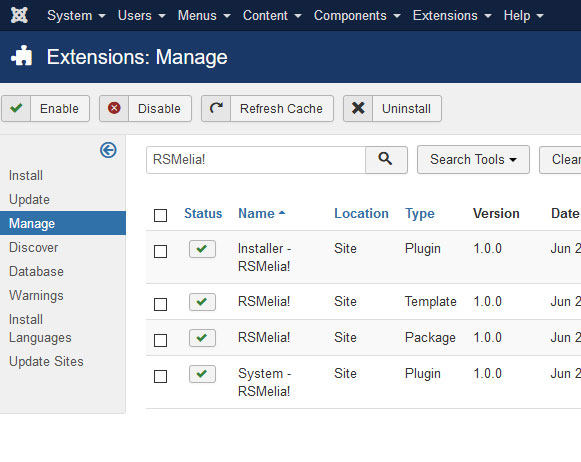Open the Extensions dropdown menu
The width and height of the screenshot is (581, 462).
tap(452, 16)
